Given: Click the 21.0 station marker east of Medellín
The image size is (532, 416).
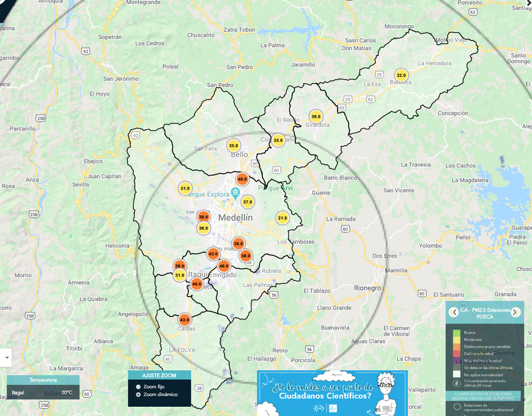Looking at the screenshot, I should (282, 218).
